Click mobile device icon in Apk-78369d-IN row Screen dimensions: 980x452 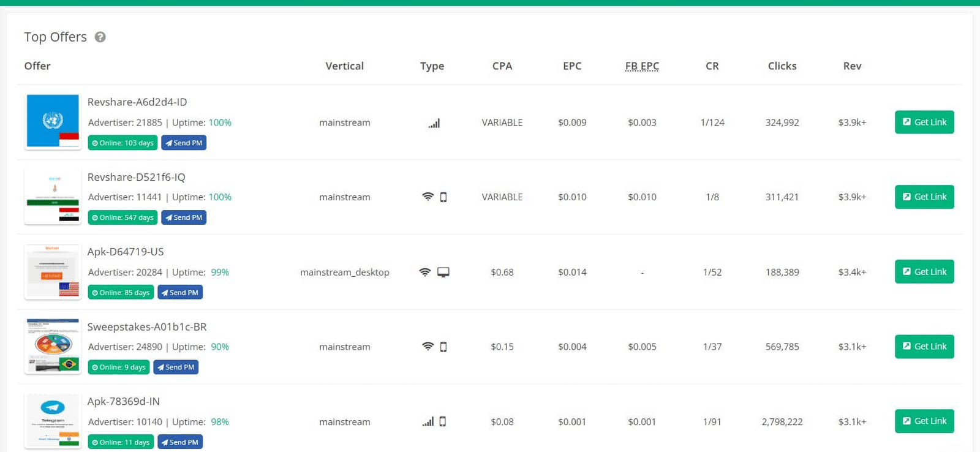pos(443,421)
